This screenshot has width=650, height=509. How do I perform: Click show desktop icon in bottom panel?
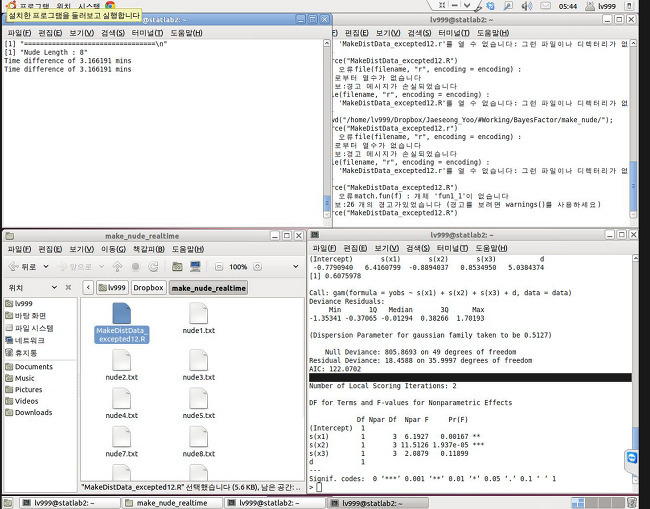pos(8,503)
